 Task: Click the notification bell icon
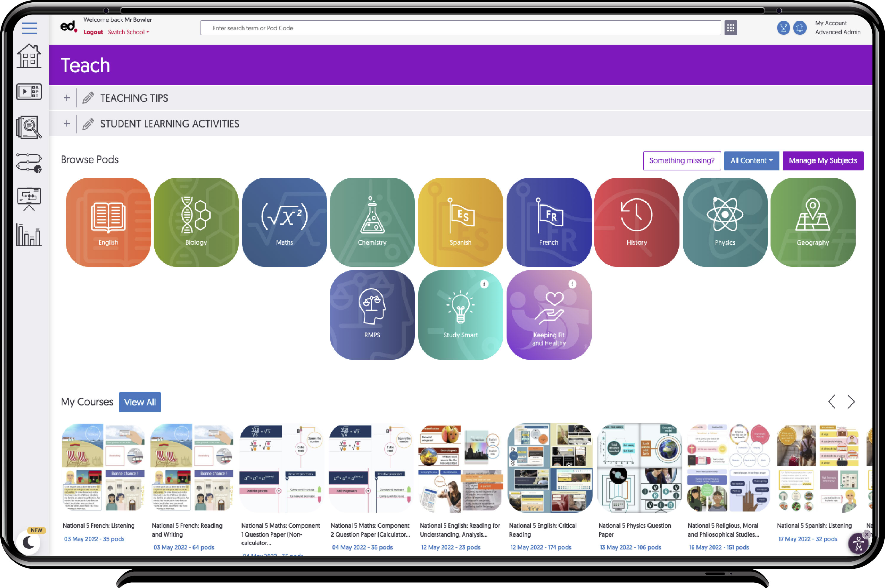coord(800,28)
